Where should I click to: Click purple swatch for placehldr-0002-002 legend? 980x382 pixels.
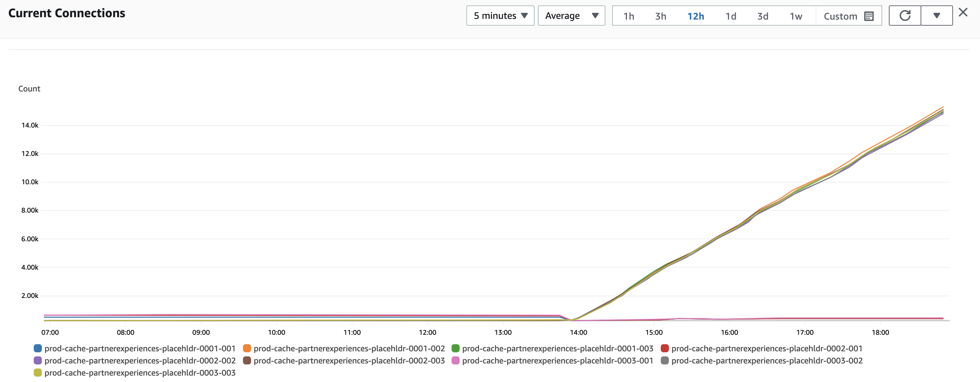(38, 361)
